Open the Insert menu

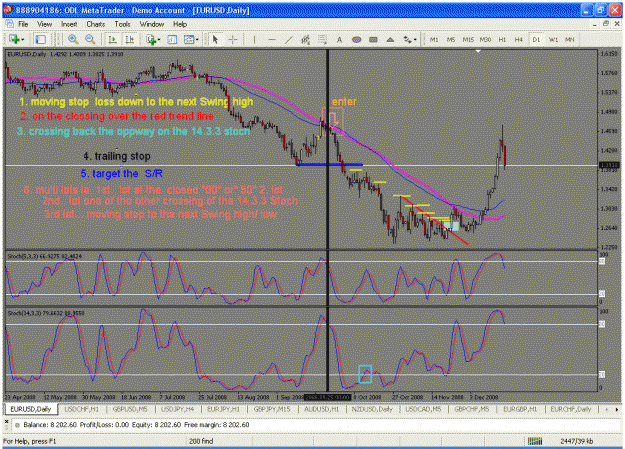[x=69, y=24]
